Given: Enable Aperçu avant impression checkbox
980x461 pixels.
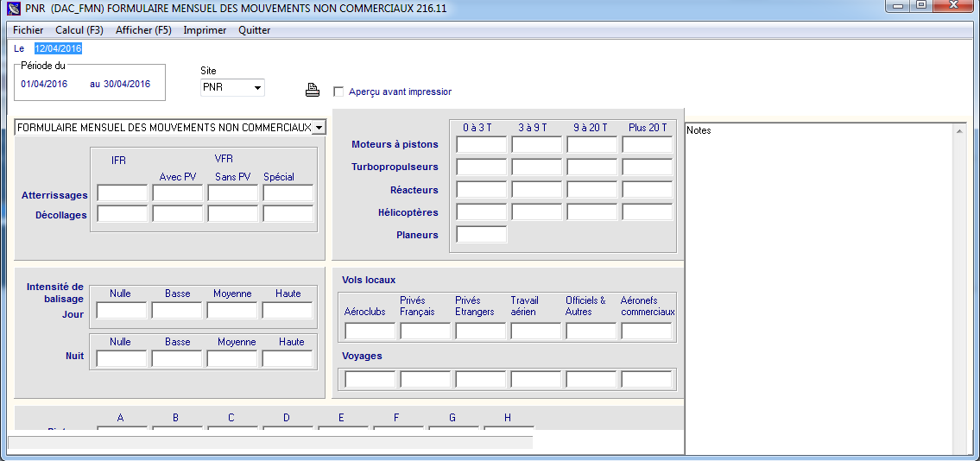Looking at the screenshot, I should (x=338, y=92).
